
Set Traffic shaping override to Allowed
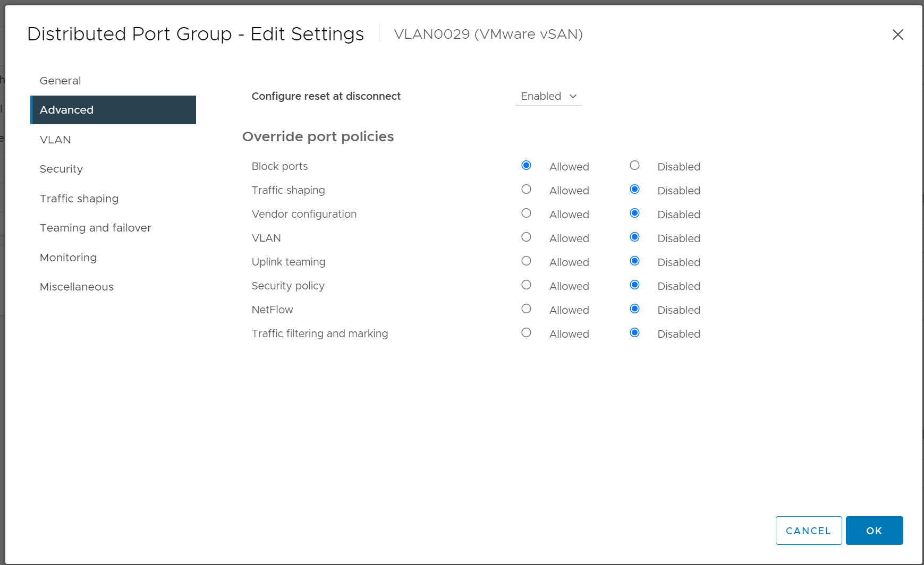[526, 189]
